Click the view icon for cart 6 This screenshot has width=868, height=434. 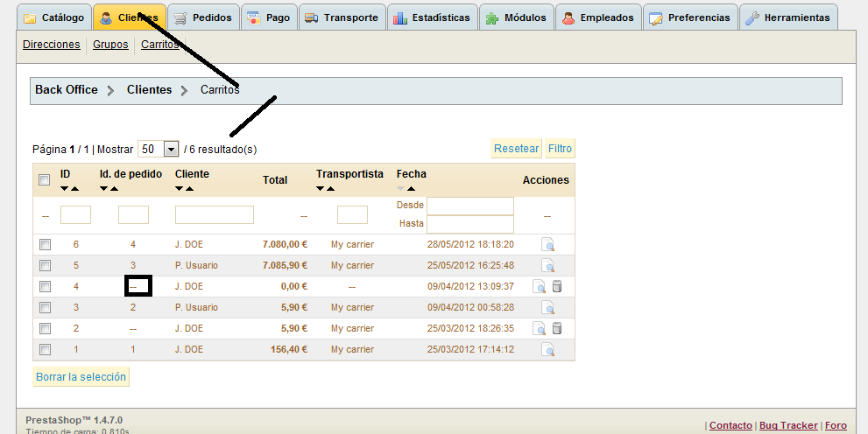[x=547, y=244]
